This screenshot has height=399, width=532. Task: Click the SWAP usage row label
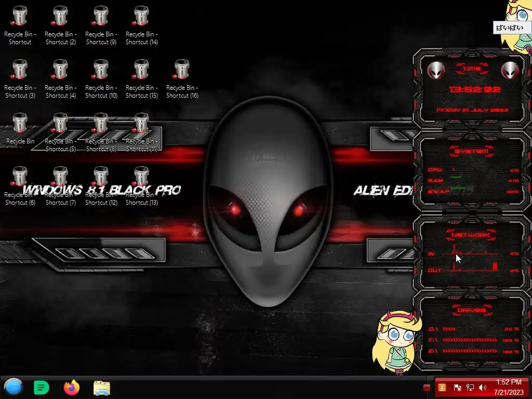[x=438, y=191]
